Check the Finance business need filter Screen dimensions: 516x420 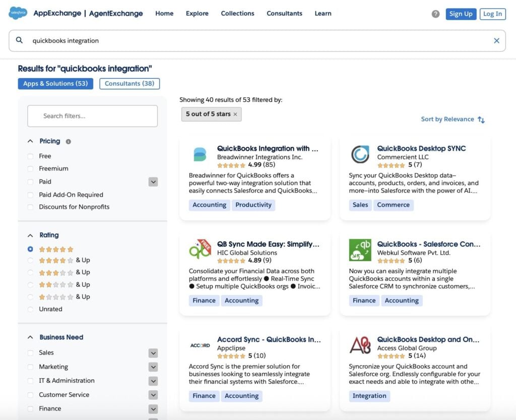tap(30, 409)
